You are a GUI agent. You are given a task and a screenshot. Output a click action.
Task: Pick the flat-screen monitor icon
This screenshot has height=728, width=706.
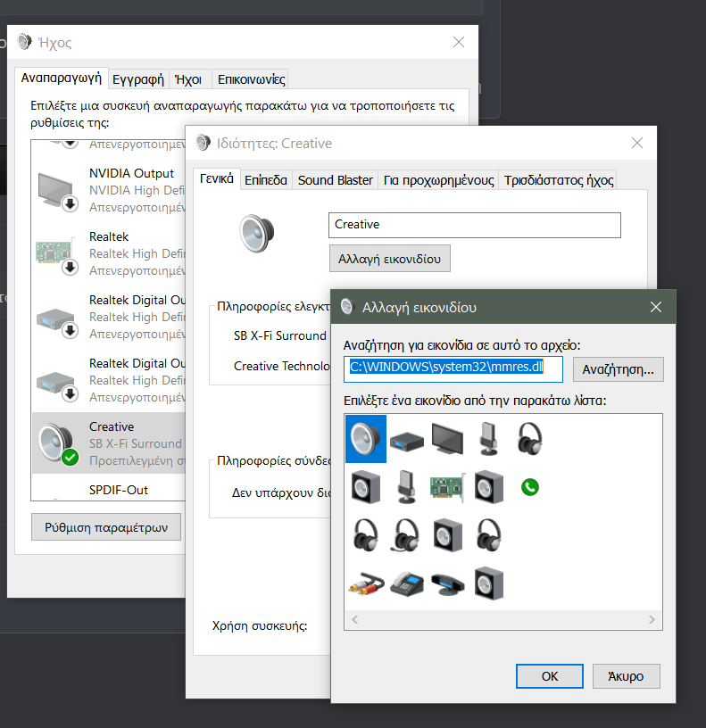[448, 438]
